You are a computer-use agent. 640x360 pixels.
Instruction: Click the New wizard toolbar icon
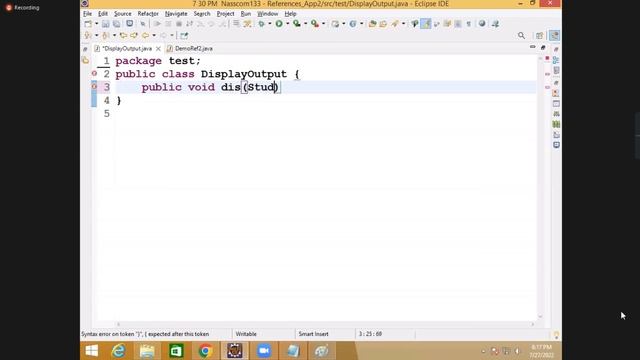coord(88,24)
